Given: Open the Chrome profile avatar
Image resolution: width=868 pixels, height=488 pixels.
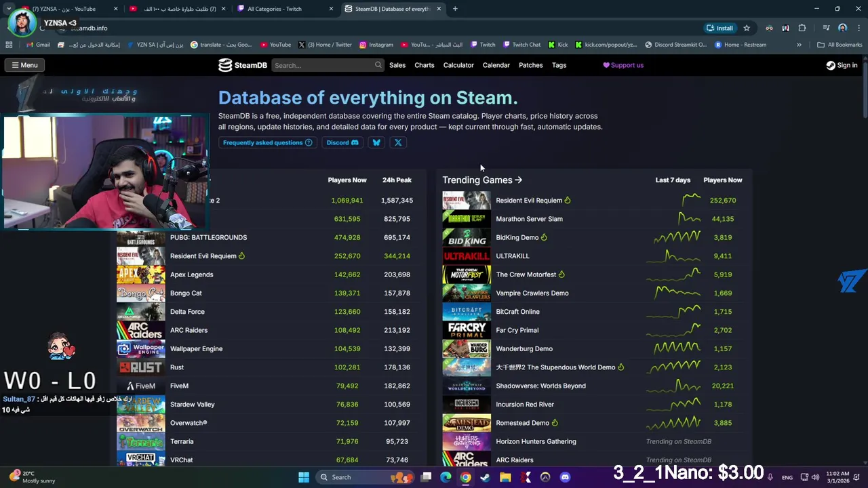Looking at the screenshot, I should click(842, 28).
